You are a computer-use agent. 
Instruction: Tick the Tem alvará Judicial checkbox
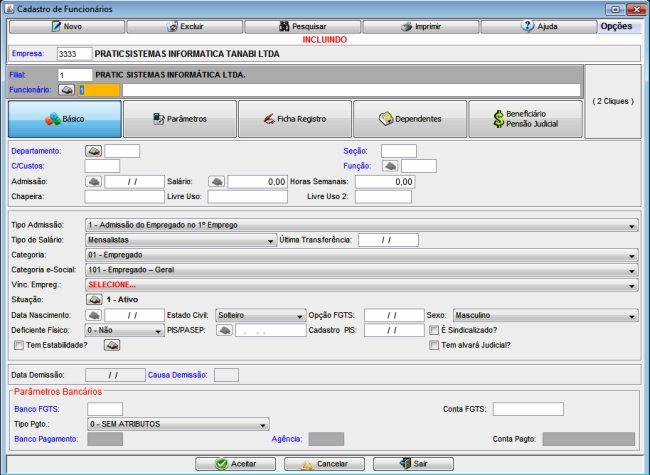tap(434, 345)
